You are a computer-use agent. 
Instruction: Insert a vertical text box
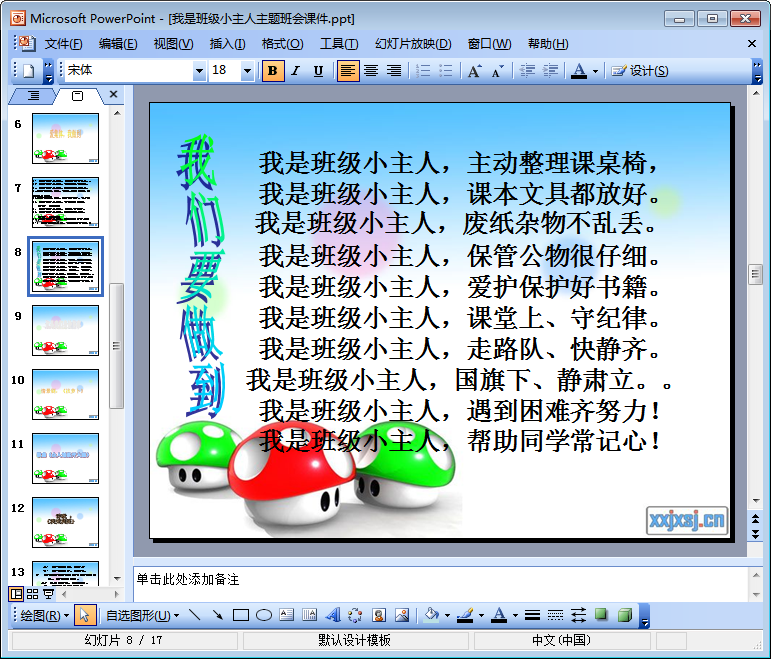[309, 615]
